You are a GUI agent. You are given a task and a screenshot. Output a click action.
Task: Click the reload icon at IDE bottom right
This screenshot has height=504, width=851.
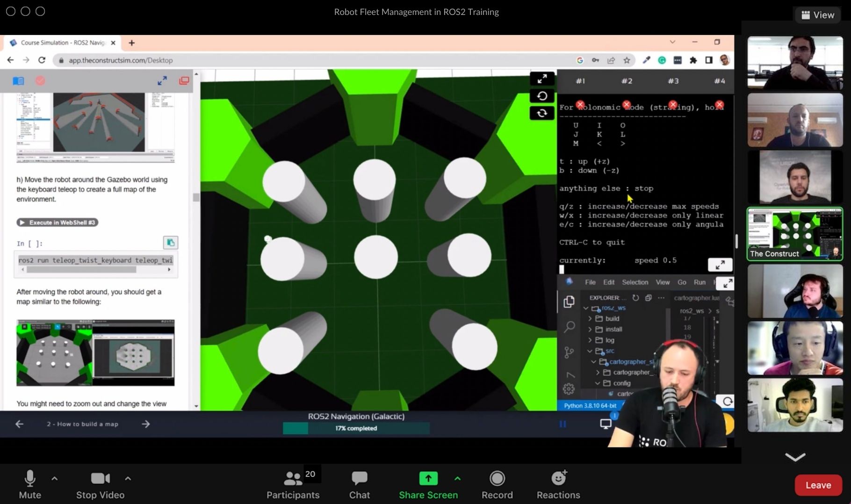coord(727,401)
